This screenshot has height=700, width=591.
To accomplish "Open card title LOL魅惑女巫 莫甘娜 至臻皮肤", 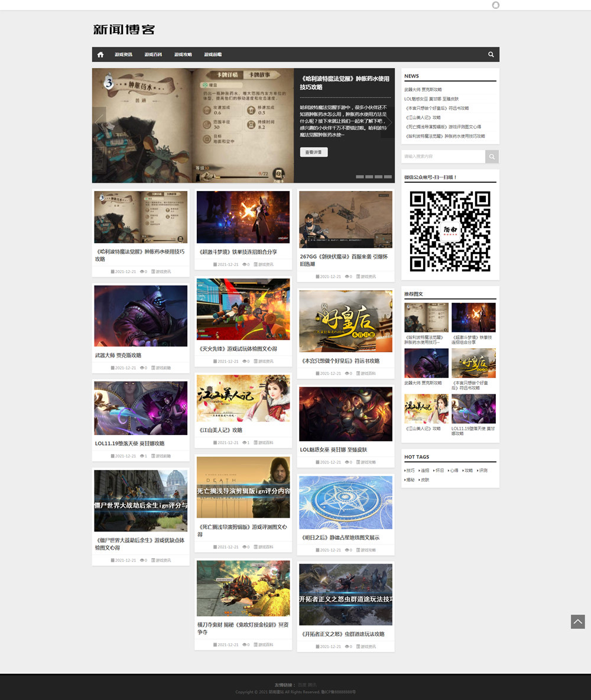I will pos(333,450).
